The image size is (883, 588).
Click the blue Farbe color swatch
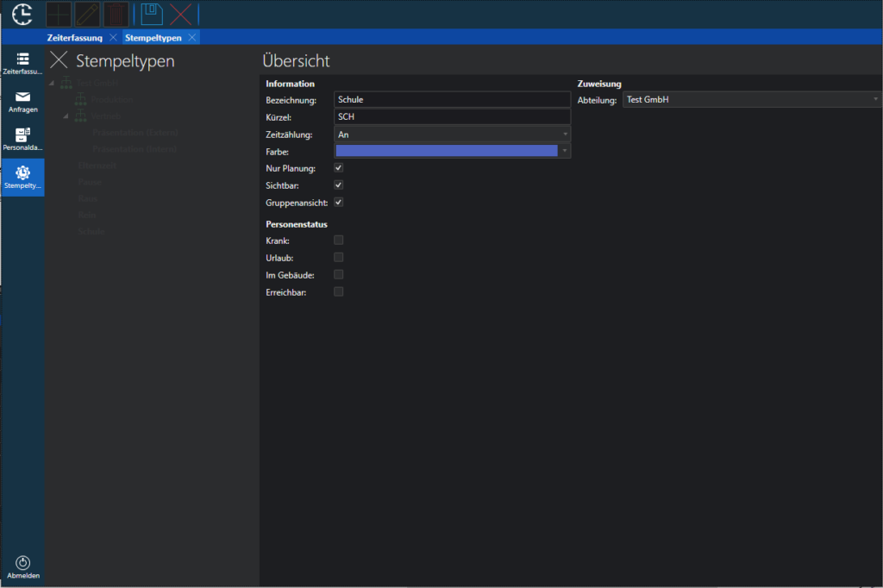(x=447, y=150)
